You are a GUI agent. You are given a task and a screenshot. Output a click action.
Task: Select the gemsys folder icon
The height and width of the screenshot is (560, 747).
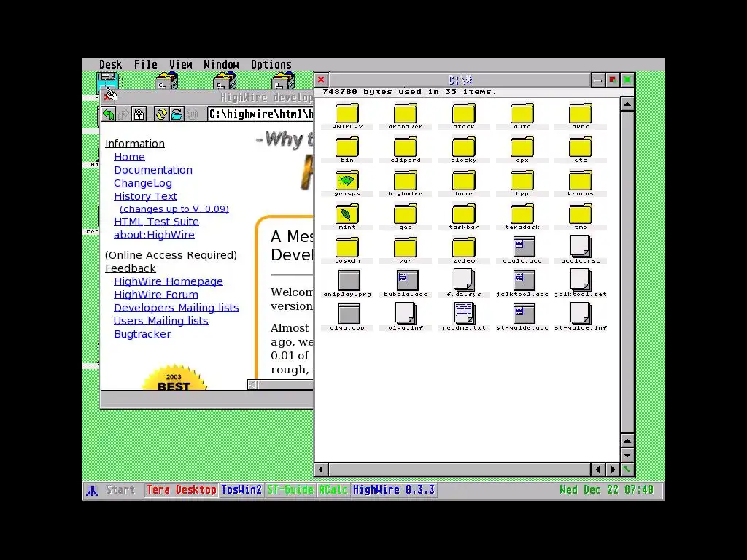pos(347,183)
